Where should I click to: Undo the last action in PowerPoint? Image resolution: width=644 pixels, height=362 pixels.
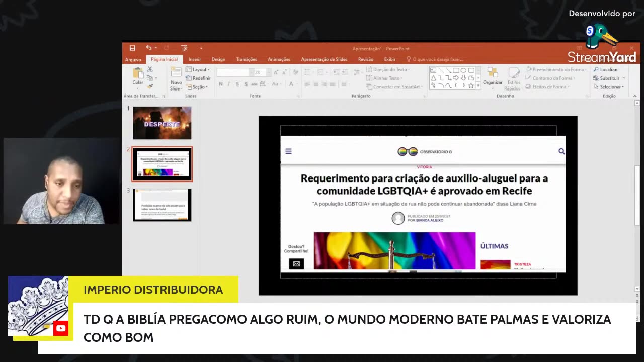(x=148, y=48)
